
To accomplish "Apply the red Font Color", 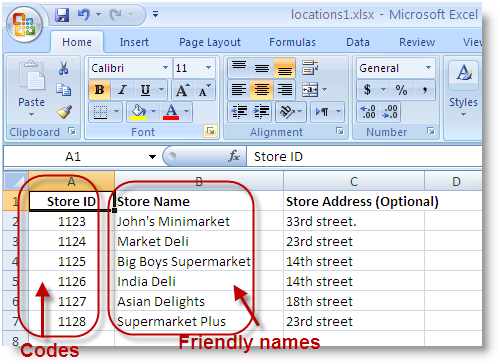I will point(171,112).
